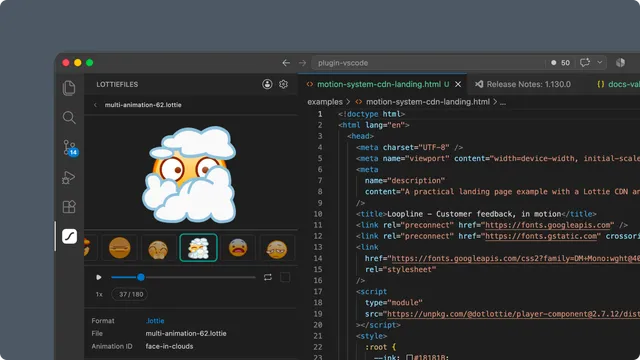Click the meta charset UTF-8 line
The width and height of the screenshot is (640, 360).
pyautogui.click(x=409, y=147)
